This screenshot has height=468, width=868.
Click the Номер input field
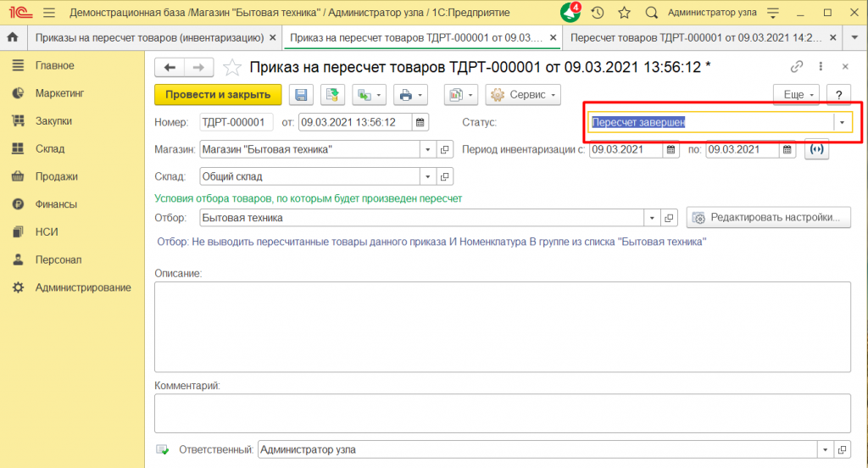click(236, 122)
